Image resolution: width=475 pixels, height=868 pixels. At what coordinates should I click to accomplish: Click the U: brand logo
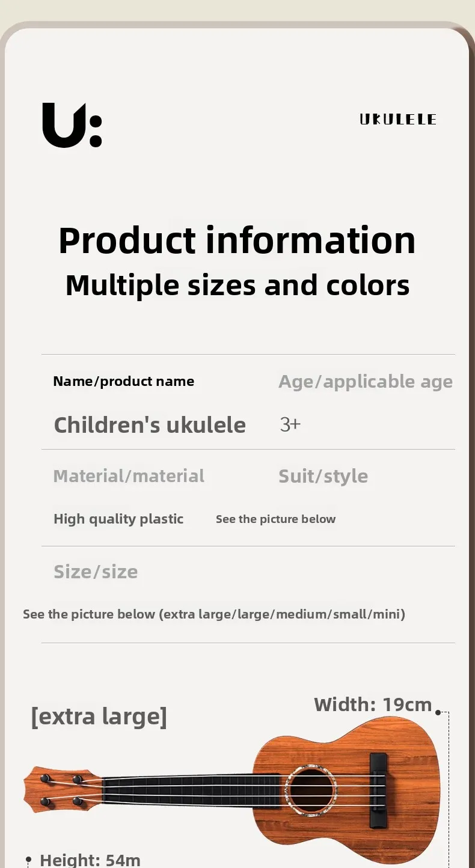(x=72, y=125)
